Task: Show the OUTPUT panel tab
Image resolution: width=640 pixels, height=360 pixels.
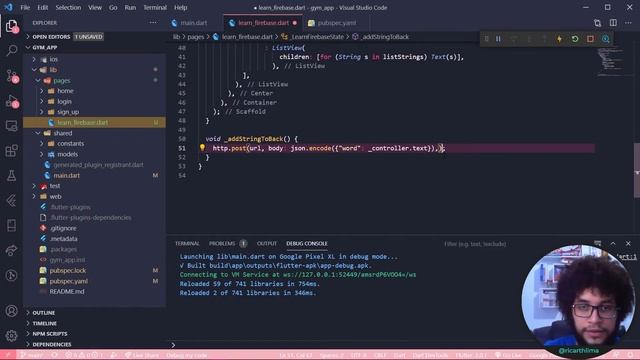Action: pos(267,244)
